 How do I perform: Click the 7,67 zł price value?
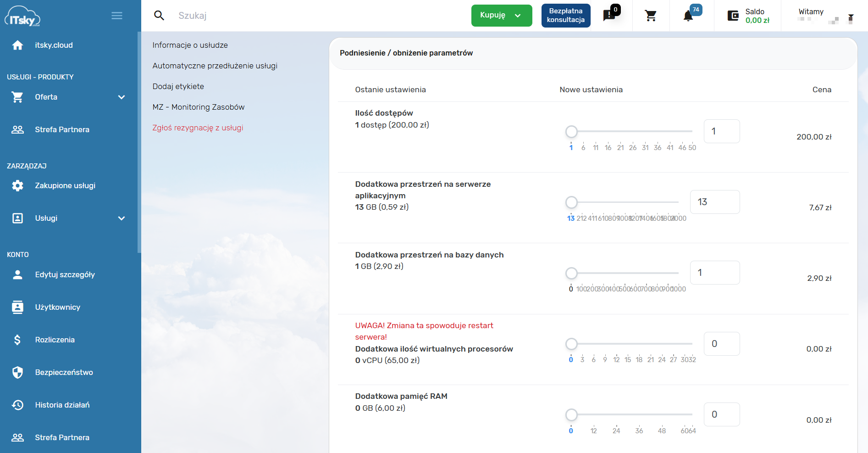click(820, 207)
